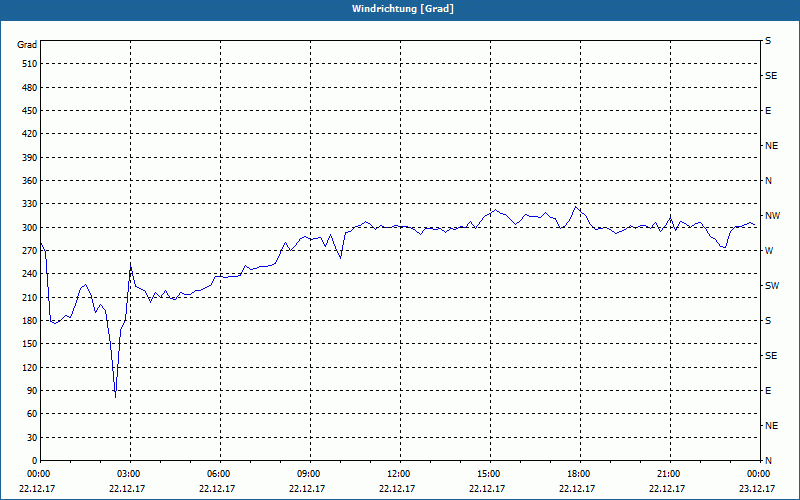800x500 pixels.
Task: Click the 15:00 time axis label
Action: pos(490,474)
